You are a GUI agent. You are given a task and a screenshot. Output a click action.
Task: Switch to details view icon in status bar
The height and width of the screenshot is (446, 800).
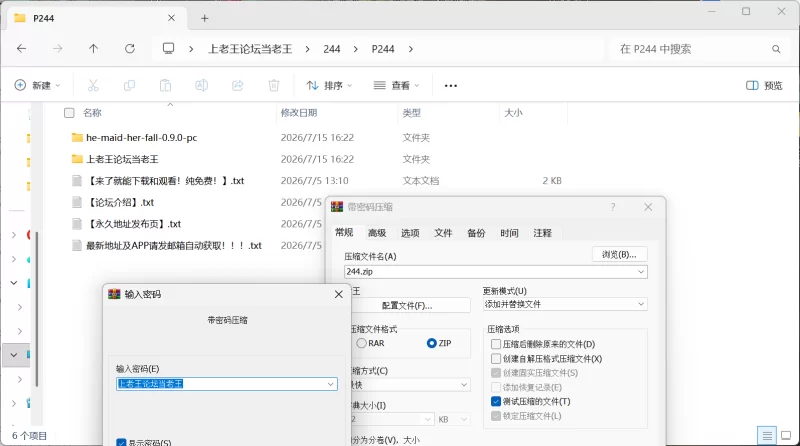(766, 435)
